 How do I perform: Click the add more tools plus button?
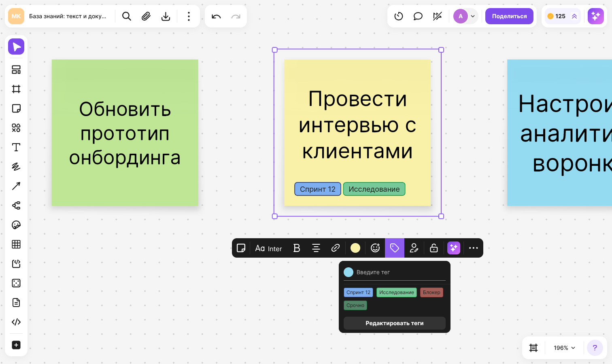point(16,345)
